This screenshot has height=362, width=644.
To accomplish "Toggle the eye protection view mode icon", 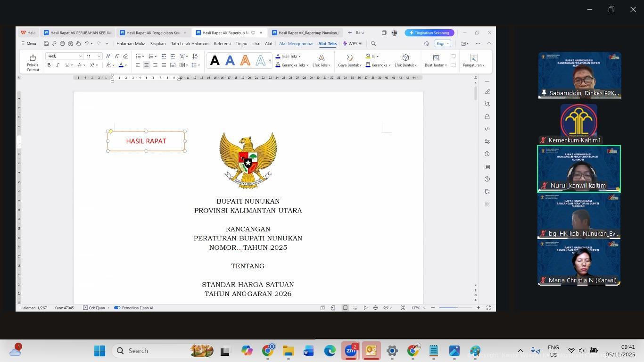I will [x=386, y=308].
